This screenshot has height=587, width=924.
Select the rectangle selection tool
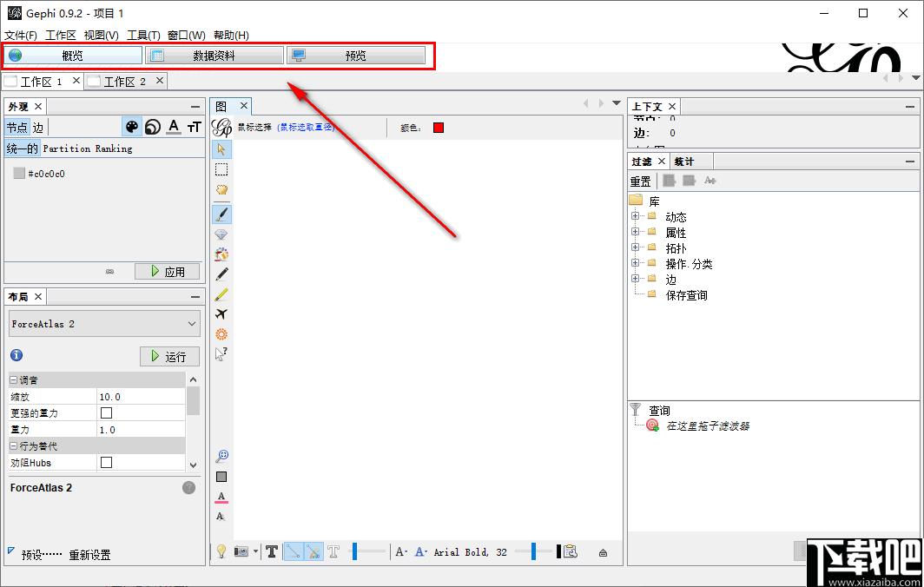221,169
